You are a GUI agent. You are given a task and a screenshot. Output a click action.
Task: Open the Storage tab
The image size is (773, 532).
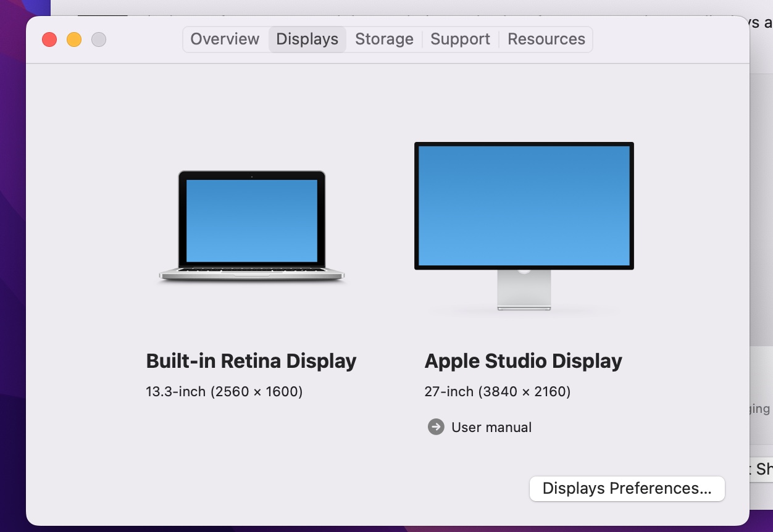384,39
